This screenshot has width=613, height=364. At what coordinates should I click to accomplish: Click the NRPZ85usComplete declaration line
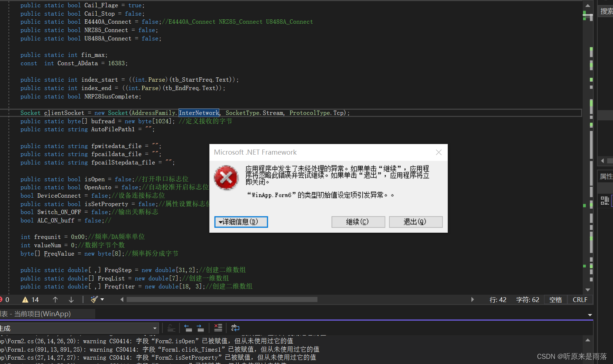(x=81, y=97)
